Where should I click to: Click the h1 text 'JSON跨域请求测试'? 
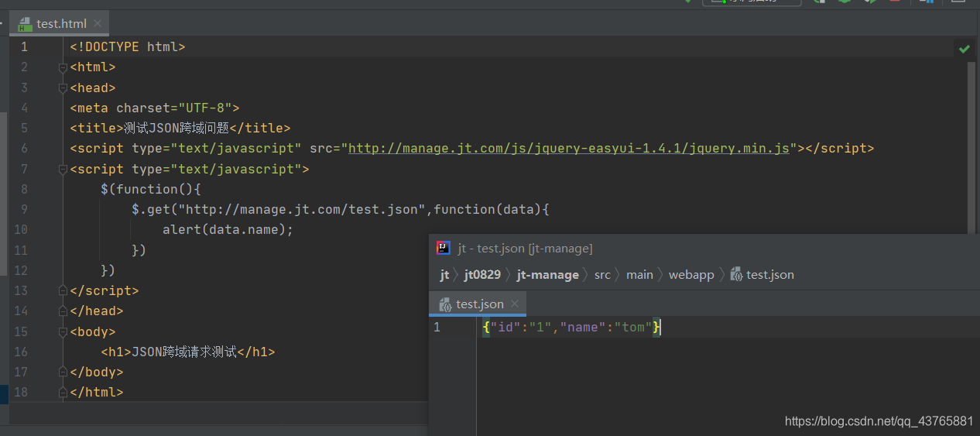184,352
